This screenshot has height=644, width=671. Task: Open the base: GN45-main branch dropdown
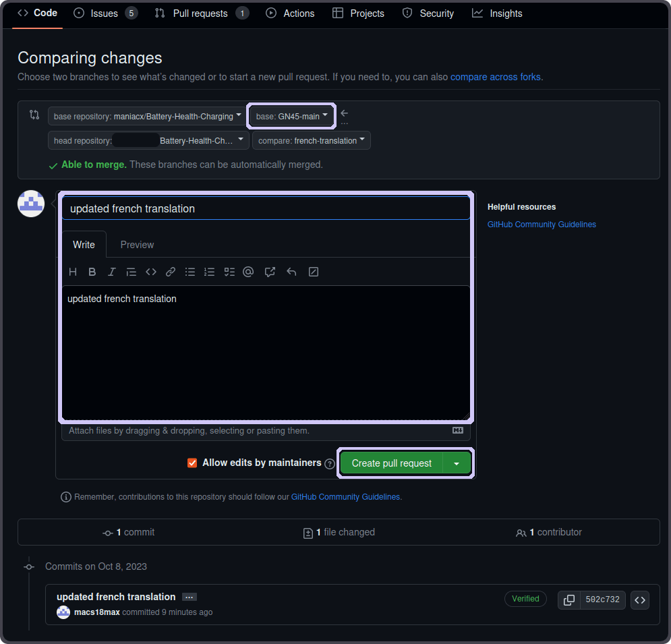coord(291,116)
